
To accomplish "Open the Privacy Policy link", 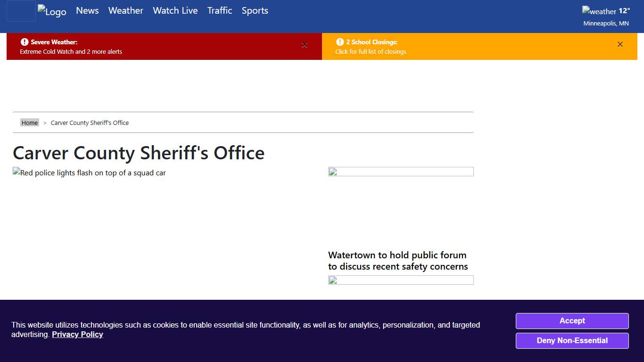I will click(x=77, y=334).
